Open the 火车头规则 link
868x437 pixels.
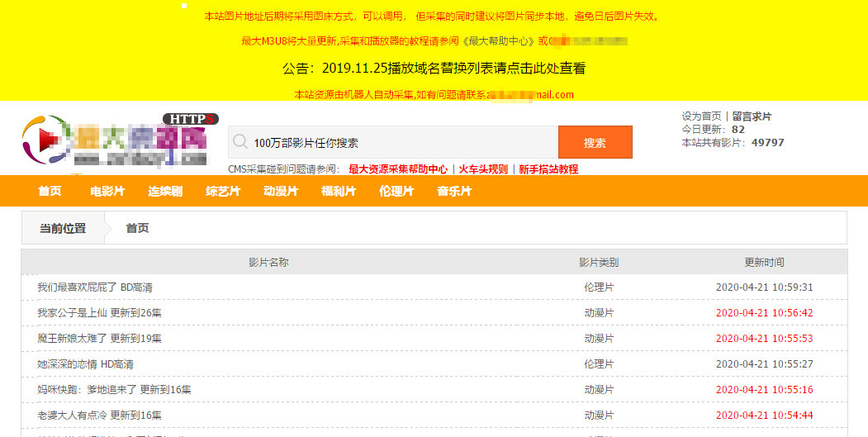tap(482, 169)
